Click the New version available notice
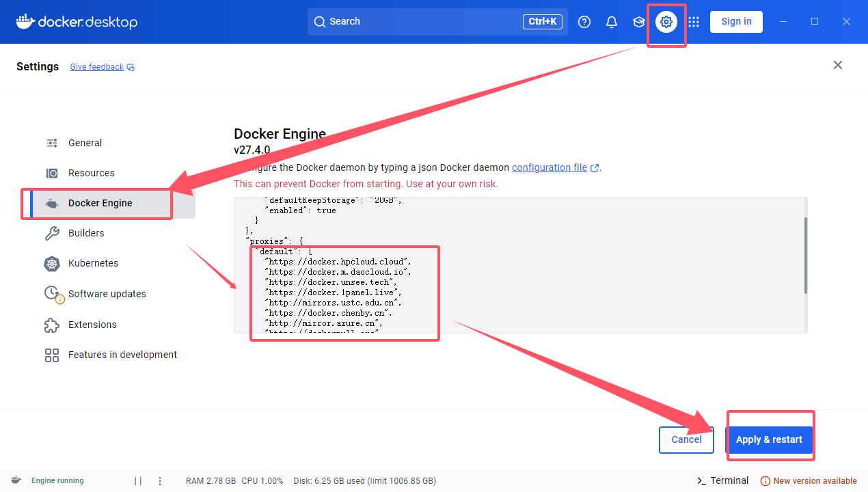 coord(809,480)
